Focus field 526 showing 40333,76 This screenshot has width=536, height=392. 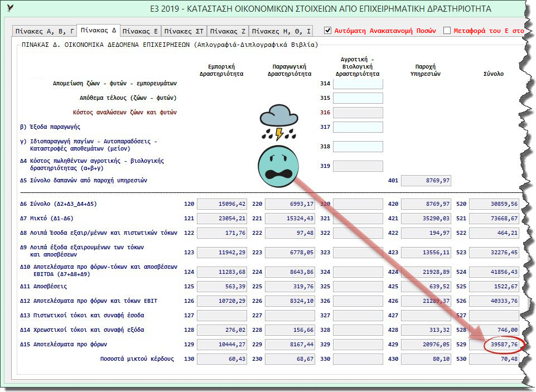(494, 301)
